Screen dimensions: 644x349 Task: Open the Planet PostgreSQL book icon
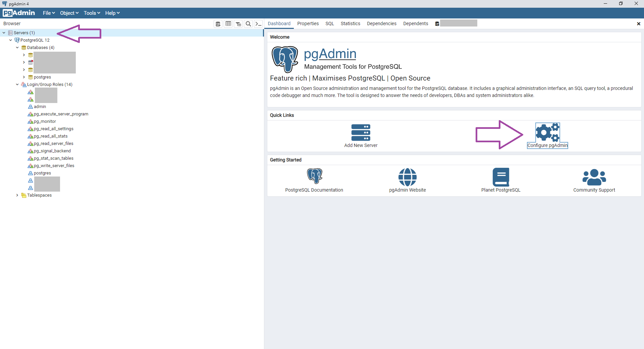[501, 177]
